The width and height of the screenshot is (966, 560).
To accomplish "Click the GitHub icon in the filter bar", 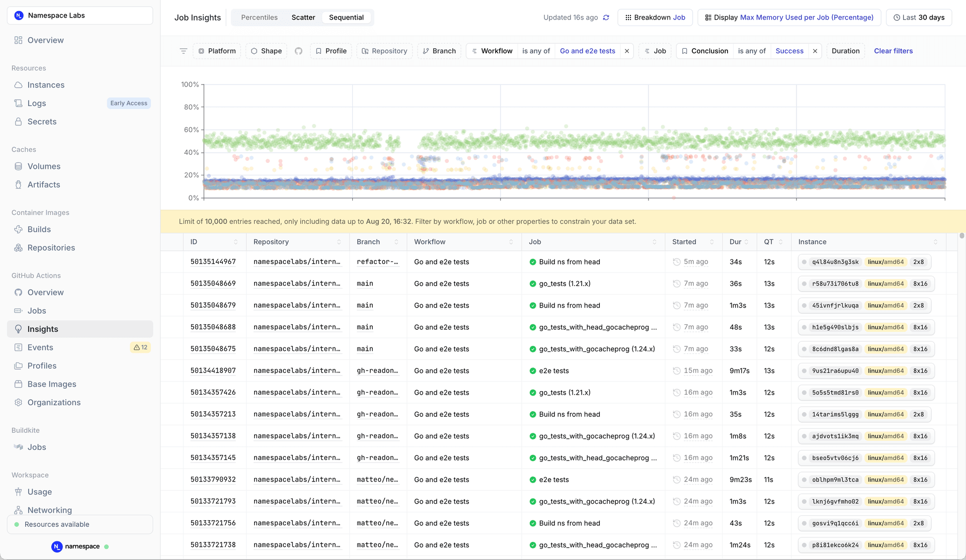I will coord(299,51).
